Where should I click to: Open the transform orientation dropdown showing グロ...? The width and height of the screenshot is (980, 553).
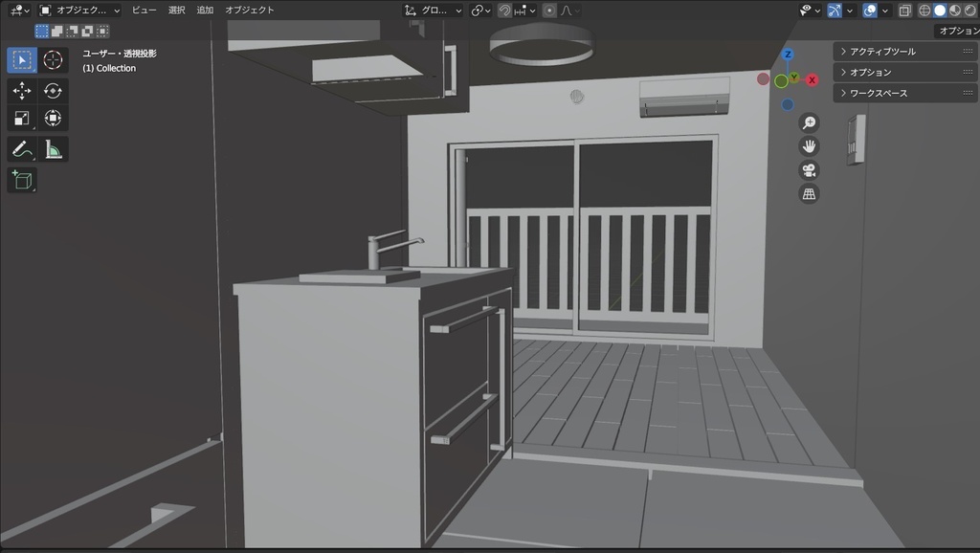coord(433,10)
